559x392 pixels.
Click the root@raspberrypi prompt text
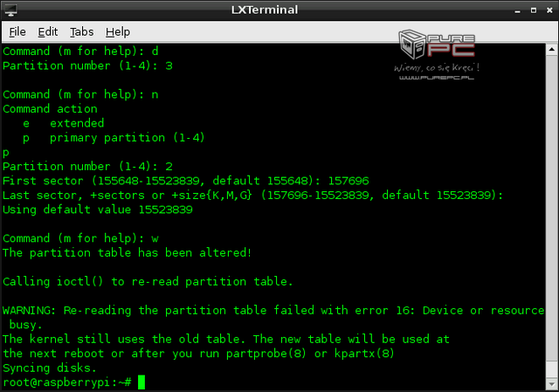(67, 382)
